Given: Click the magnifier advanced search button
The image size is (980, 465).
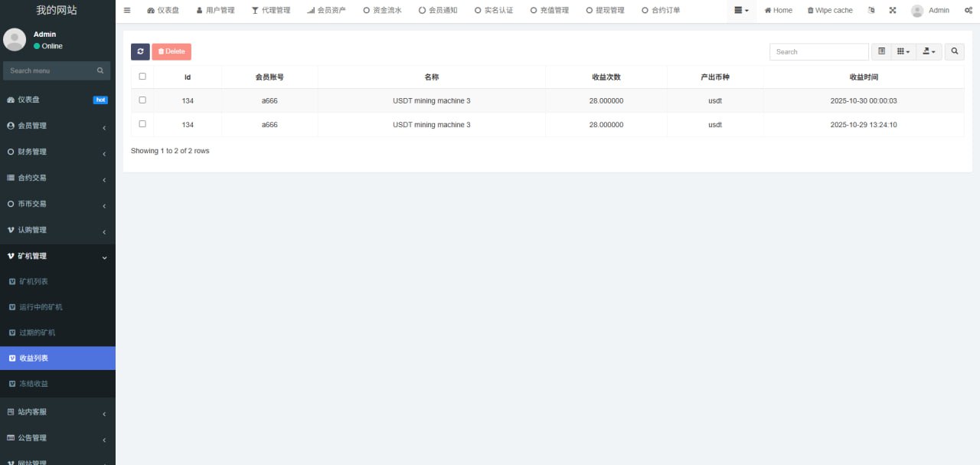Looking at the screenshot, I should 954,51.
